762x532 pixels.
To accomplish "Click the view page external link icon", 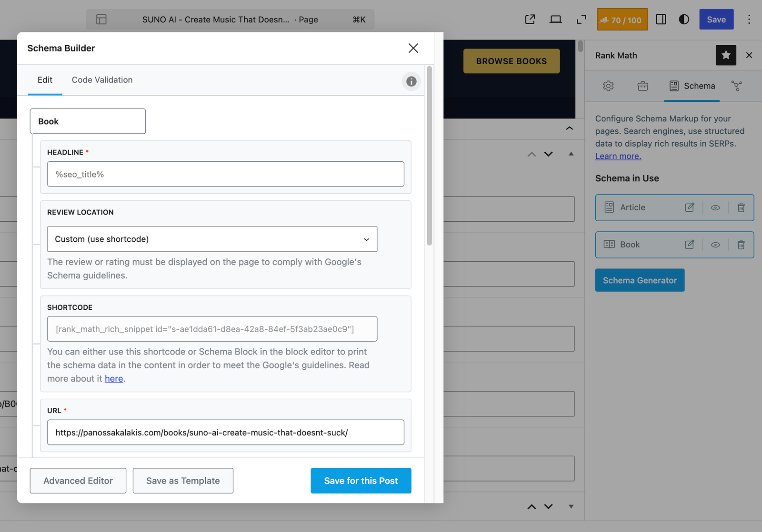I will point(530,20).
